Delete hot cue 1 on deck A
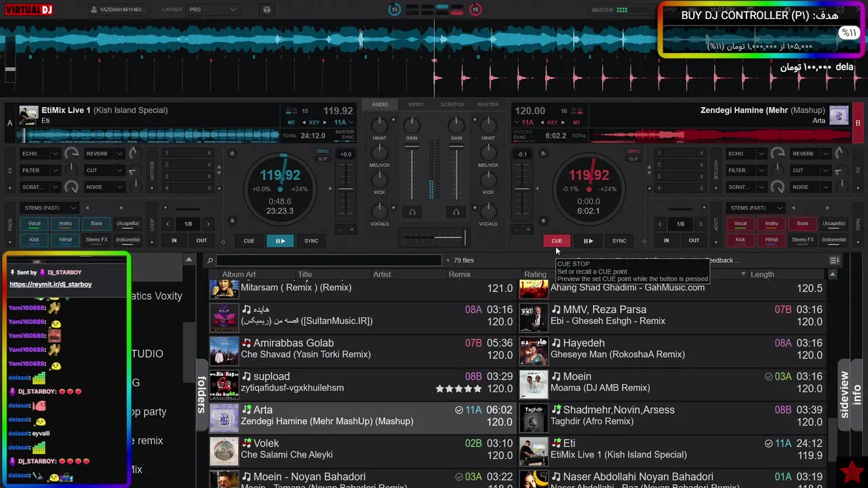 click(x=209, y=153)
